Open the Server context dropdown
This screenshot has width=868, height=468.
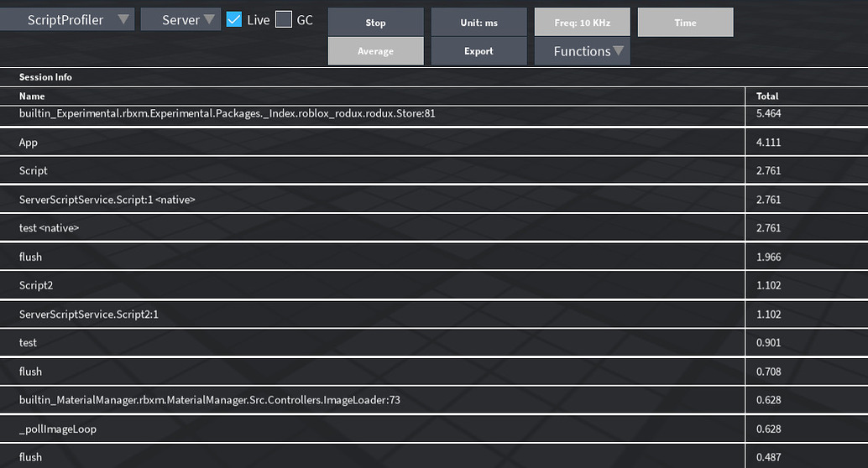point(180,20)
